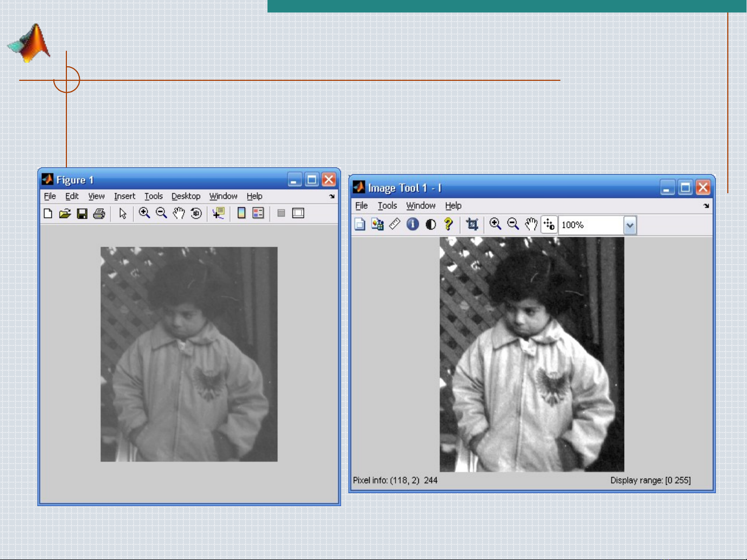The image size is (747, 560).
Task: Select the Crop Image tool
Action: pyautogui.click(x=472, y=224)
